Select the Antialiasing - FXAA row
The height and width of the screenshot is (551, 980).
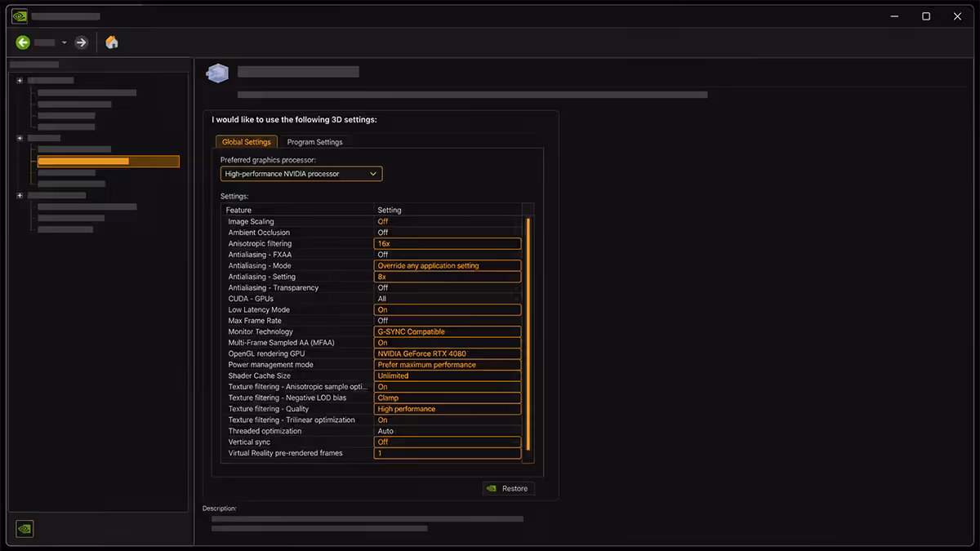click(x=372, y=255)
